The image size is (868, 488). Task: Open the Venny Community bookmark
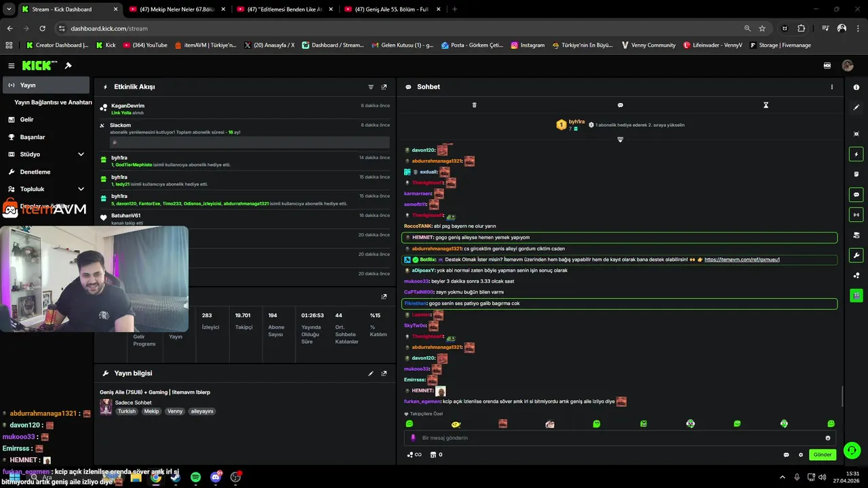coord(648,45)
